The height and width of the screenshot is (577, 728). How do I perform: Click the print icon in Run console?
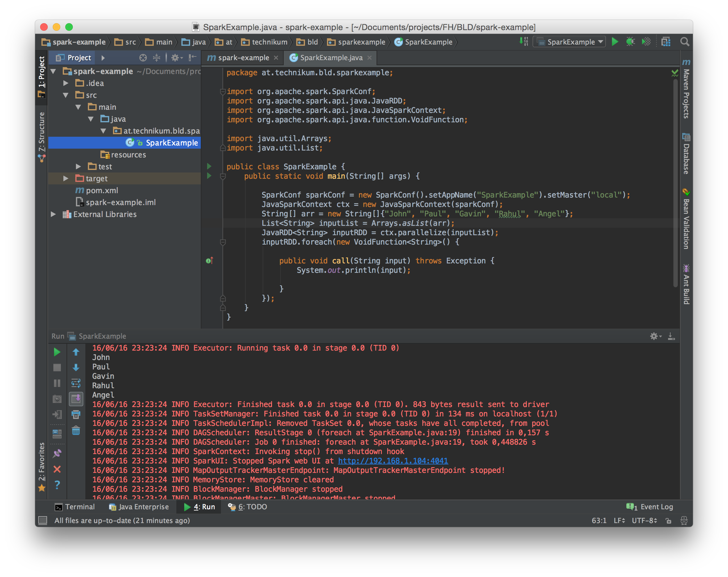pos(76,414)
